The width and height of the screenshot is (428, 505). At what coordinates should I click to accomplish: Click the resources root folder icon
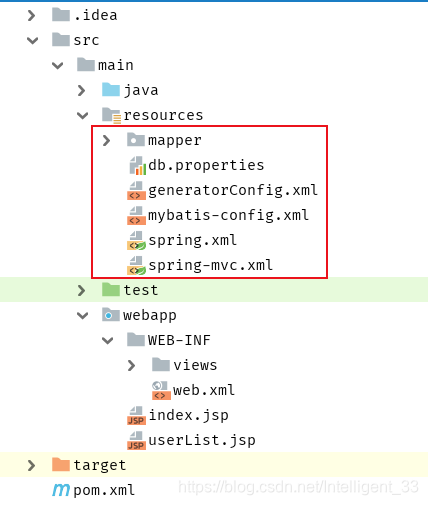click(112, 115)
